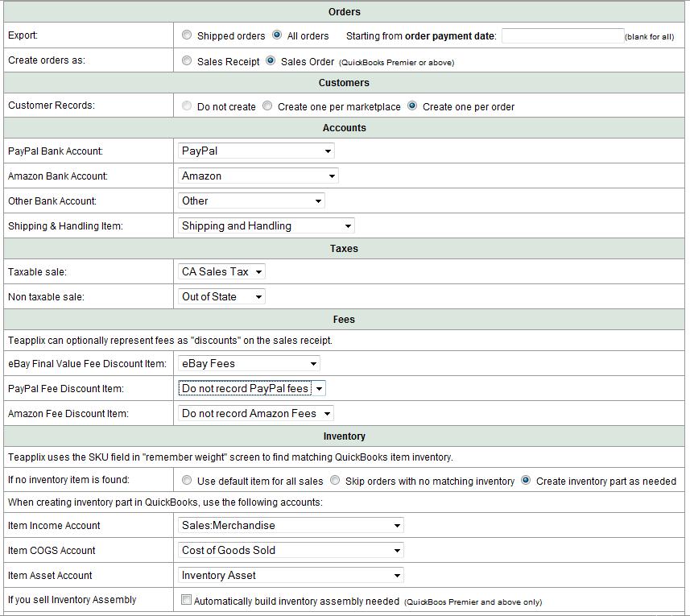The height and width of the screenshot is (616, 690).
Task: Expand the Taxable sale dropdown
Action: pyautogui.click(x=221, y=271)
